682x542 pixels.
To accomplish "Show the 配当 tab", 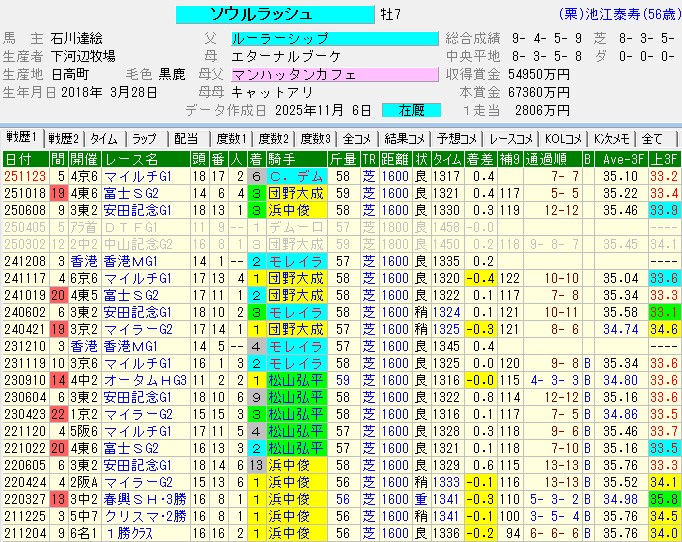I will [186, 139].
